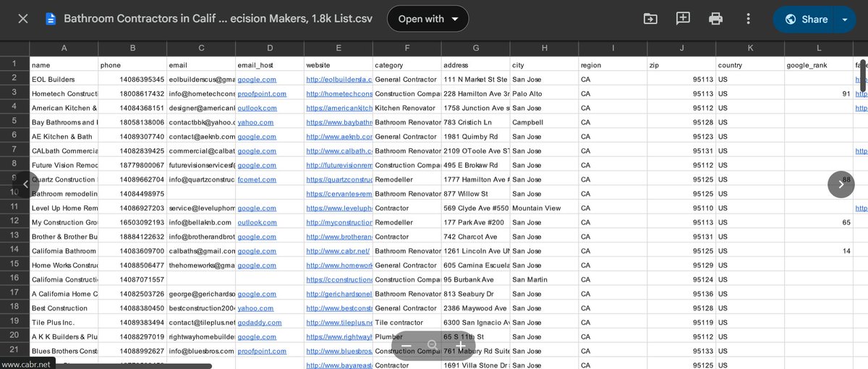
Task: Open the 'Open with' dropdown
Action: [x=427, y=19]
